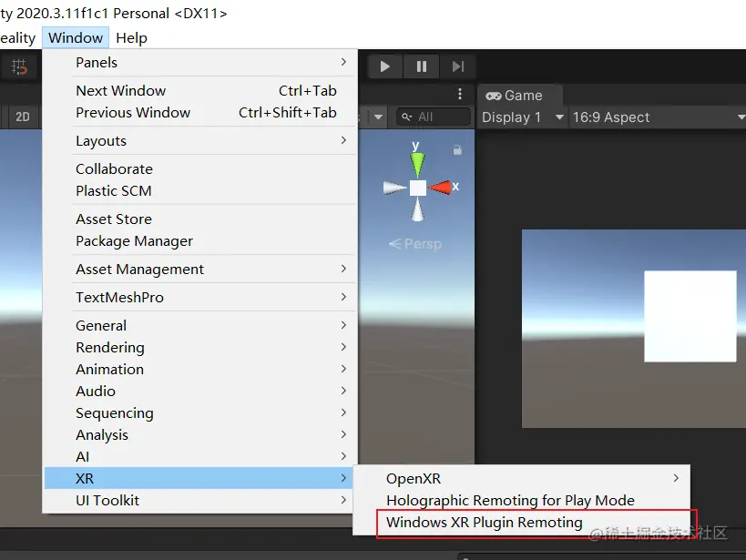The image size is (746, 560).
Task: Select the highlighted XR menu item
Action: pyautogui.click(x=199, y=478)
